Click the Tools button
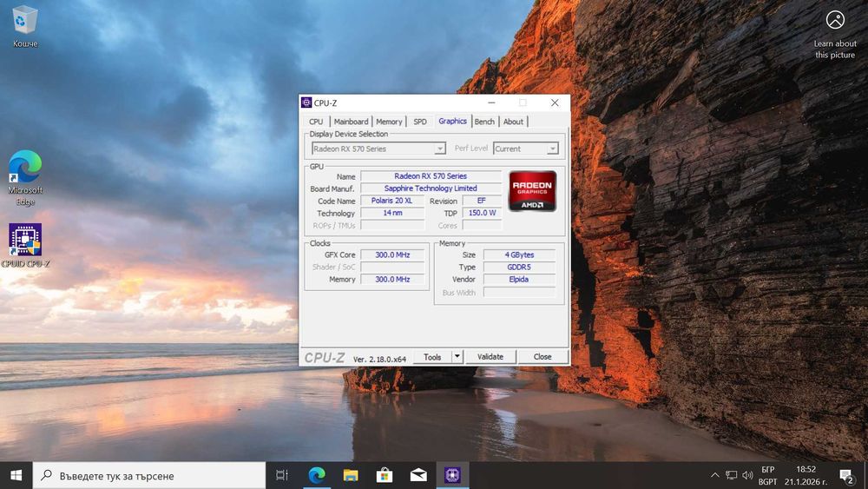Viewport: 868px width, 489px height. click(x=432, y=357)
